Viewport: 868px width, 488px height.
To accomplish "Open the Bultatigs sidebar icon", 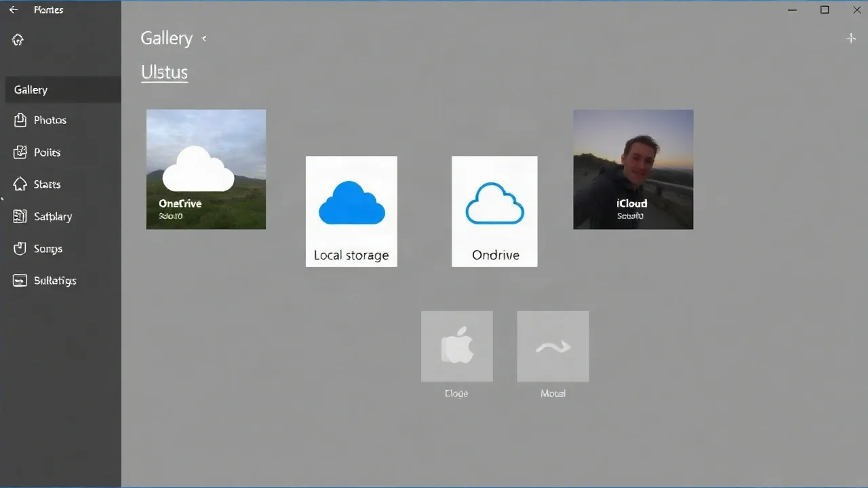I will click(20, 281).
